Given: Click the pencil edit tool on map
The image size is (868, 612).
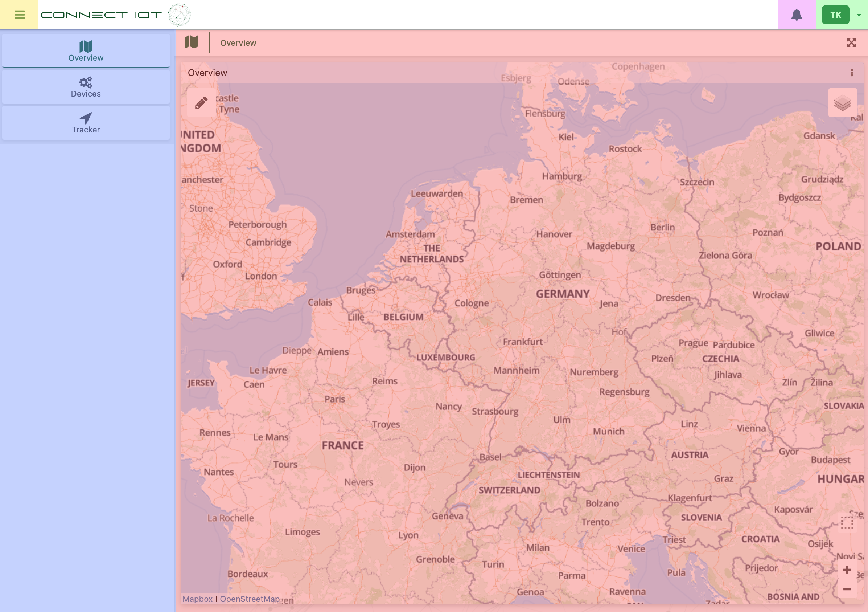Looking at the screenshot, I should tap(201, 102).
